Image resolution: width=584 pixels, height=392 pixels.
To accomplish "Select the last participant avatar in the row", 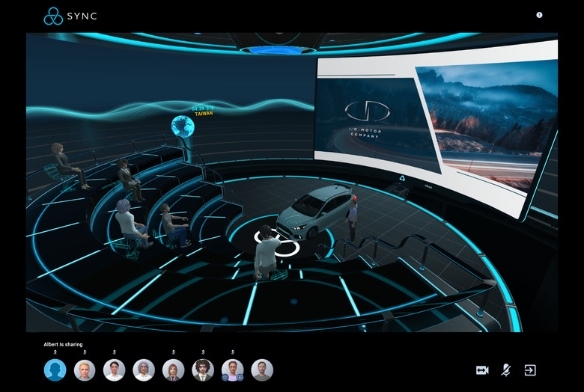I will [262, 370].
